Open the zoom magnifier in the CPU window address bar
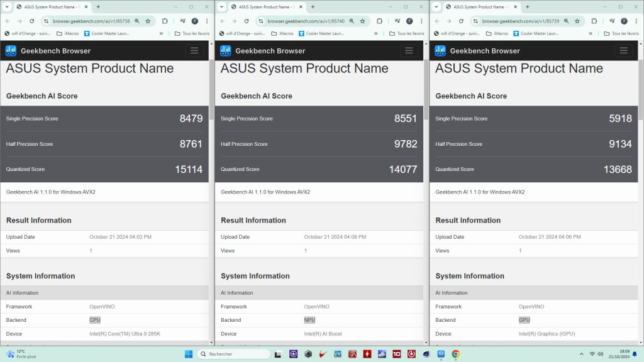Image resolution: width=644 pixels, height=362 pixels. 137,21
